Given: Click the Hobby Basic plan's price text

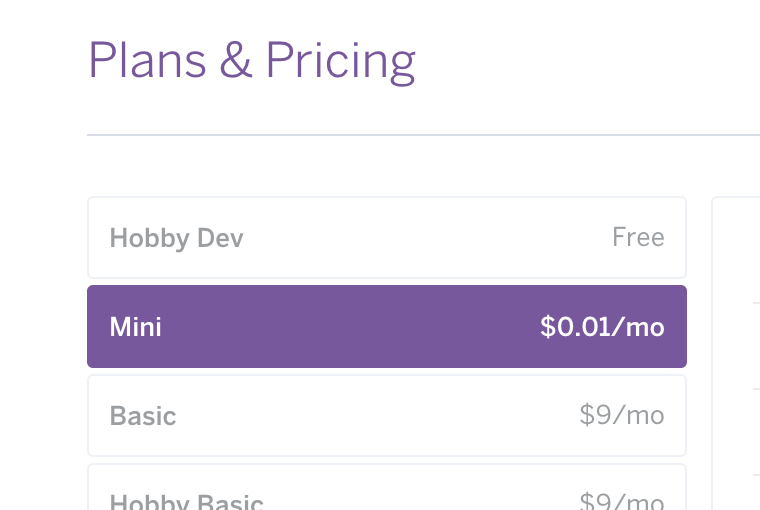Looking at the screenshot, I should coord(621,501).
